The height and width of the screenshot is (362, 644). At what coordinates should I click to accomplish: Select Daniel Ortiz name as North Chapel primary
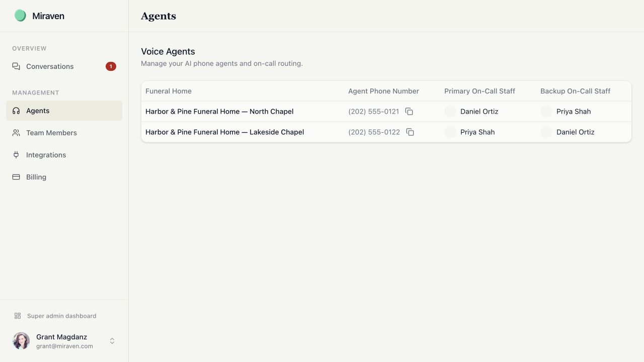[x=479, y=112]
